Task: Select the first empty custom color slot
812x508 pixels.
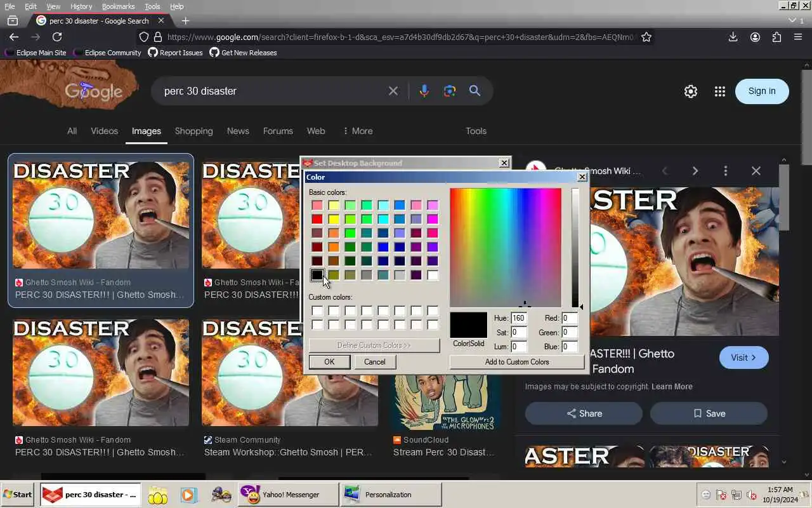Action: [x=317, y=311]
